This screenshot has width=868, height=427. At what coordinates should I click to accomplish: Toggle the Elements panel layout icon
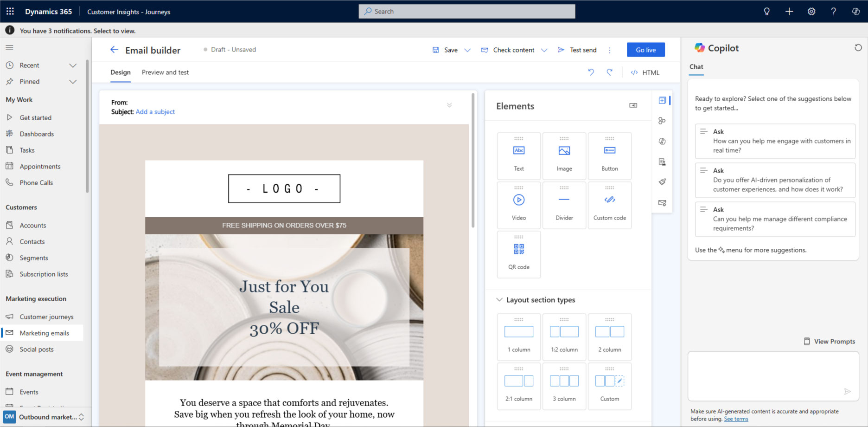[633, 105]
